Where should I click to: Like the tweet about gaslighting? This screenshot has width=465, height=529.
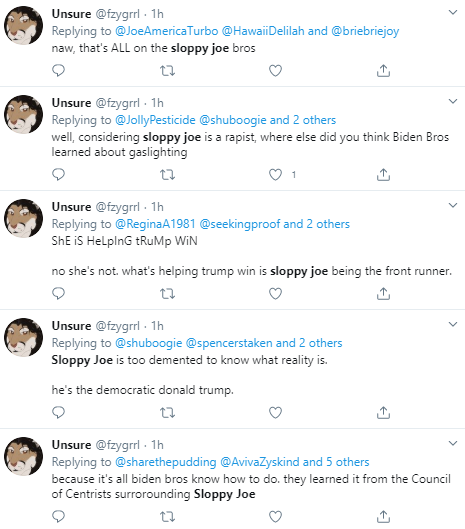point(275,174)
